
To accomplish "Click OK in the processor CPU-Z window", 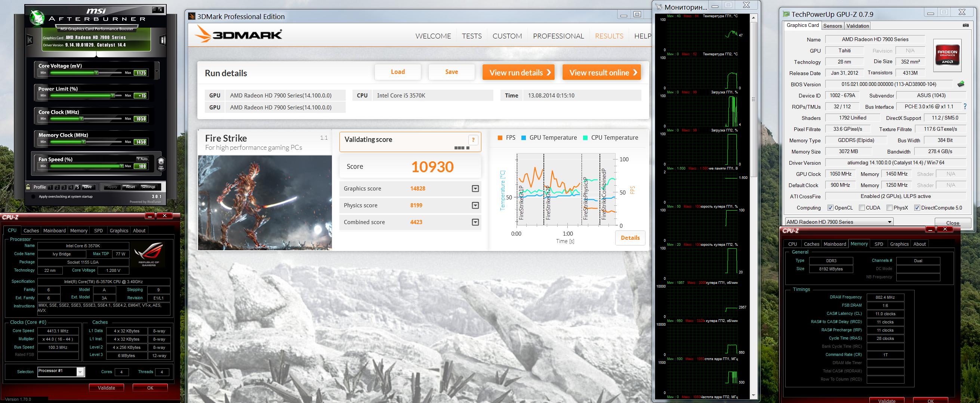I will (150, 388).
